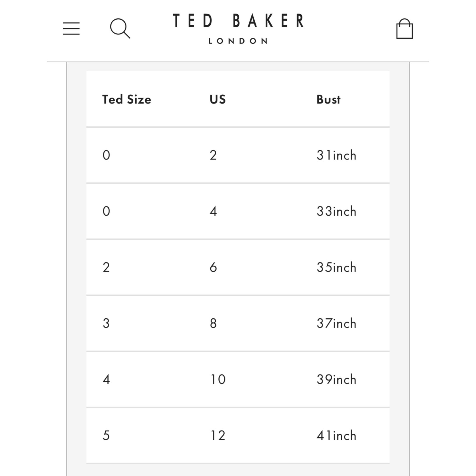This screenshot has height=476, width=476.
Task: Open the search magnifier icon
Action: 120,29
